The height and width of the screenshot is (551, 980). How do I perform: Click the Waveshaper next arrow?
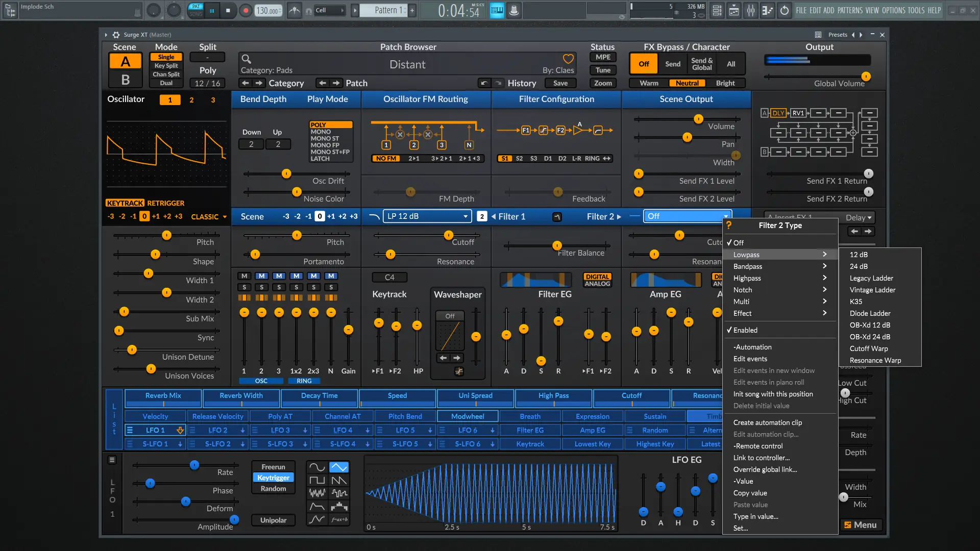pos(457,358)
